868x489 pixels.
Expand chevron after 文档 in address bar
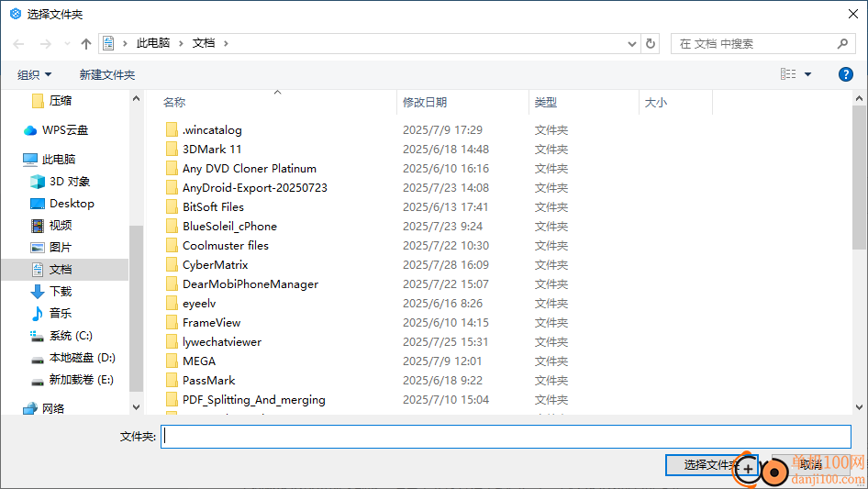point(226,43)
